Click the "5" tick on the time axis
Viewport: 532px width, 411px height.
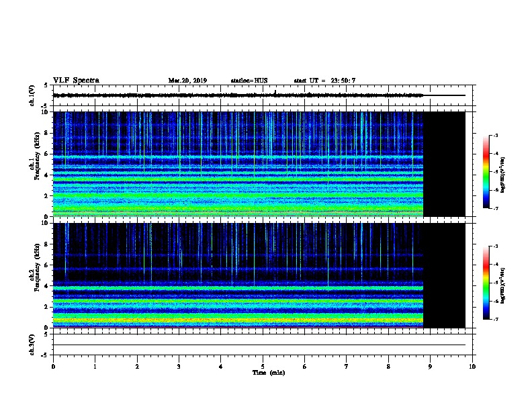coord(263,367)
